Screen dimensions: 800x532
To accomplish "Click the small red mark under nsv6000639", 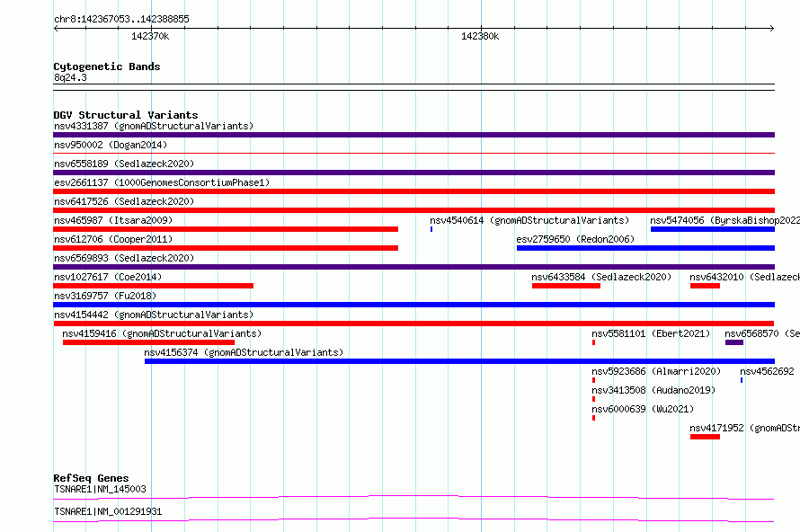I will pos(594,418).
